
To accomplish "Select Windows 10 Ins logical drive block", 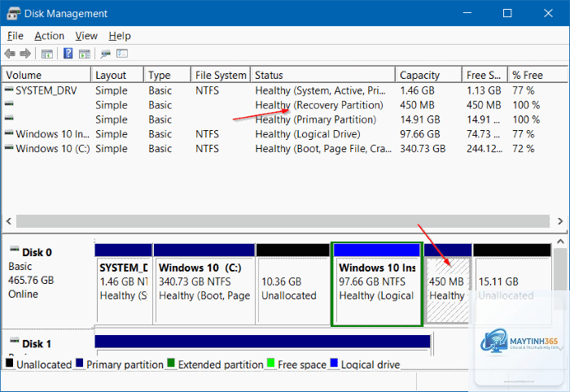I will 377,284.
